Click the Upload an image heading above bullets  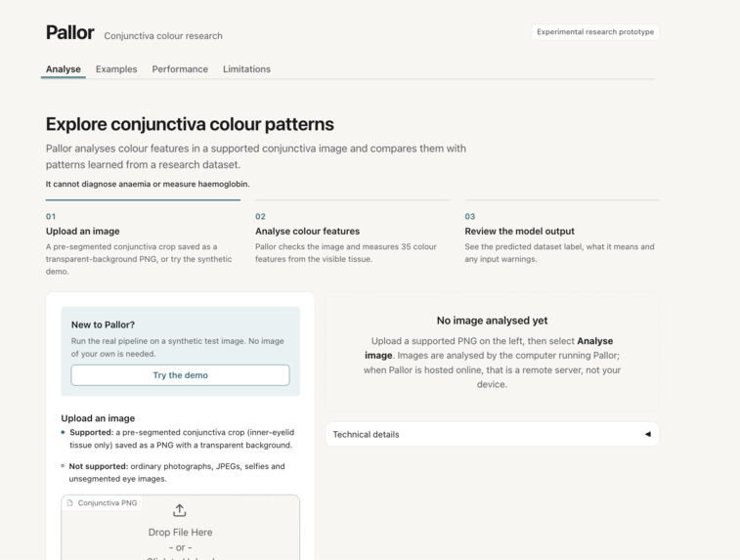pos(98,418)
